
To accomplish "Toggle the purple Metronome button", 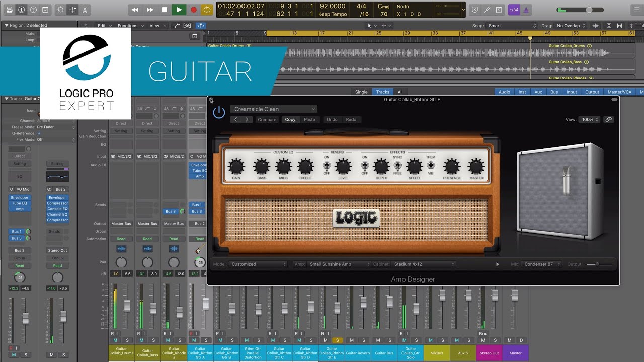I will [x=526, y=10].
